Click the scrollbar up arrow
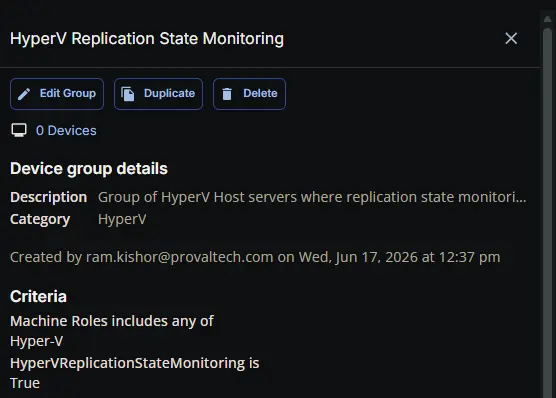 tap(547, 19)
